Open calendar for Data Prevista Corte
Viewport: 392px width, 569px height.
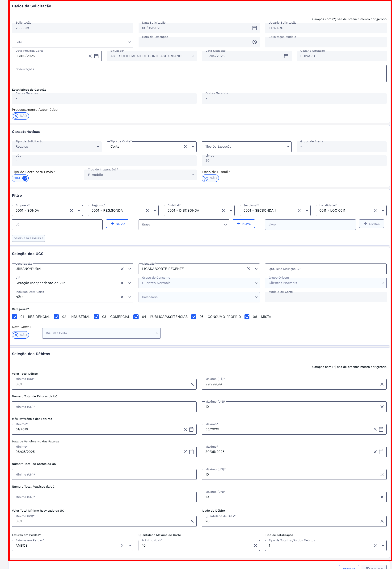96,56
